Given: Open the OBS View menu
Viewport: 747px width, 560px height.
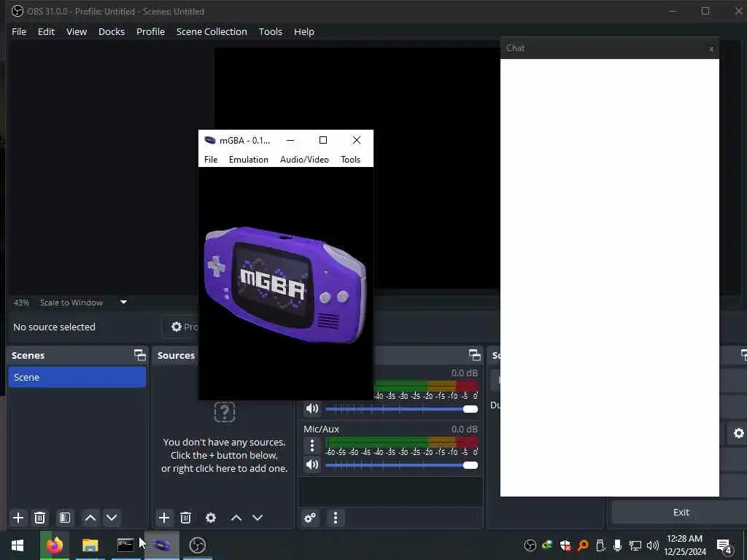Looking at the screenshot, I should [76, 31].
